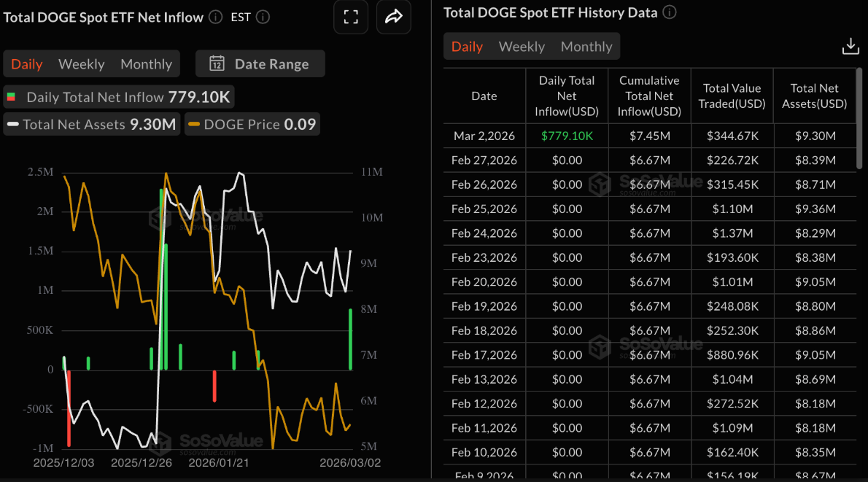Click the download icon for history data
The height and width of the screenshot is (482, 868).
(x=850, y=45)
